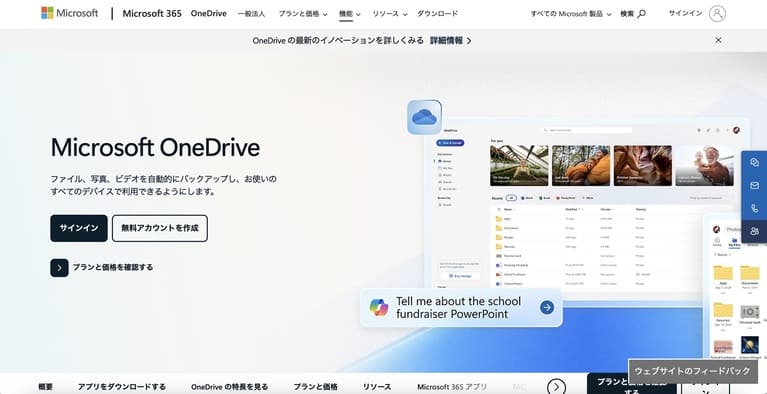767x394 pixels.
Task: Open the ダウンロード menu item
Action: 437,14
